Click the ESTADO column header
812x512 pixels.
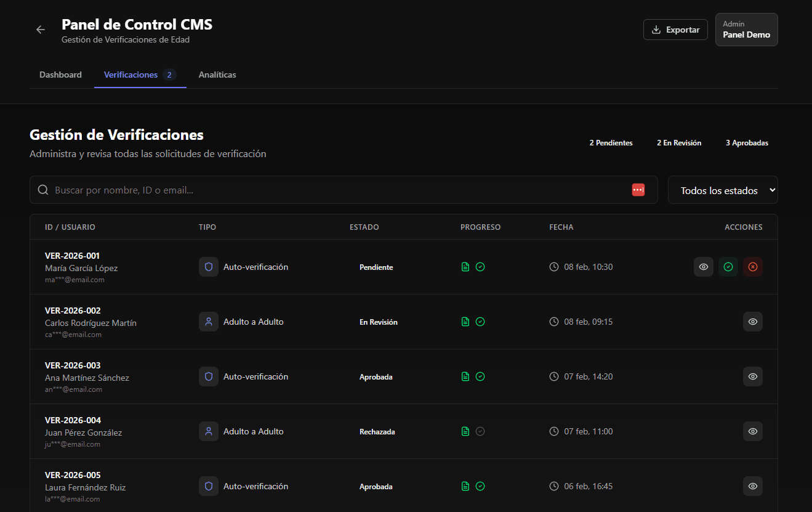pyautogui.click(x=364, y=227)
